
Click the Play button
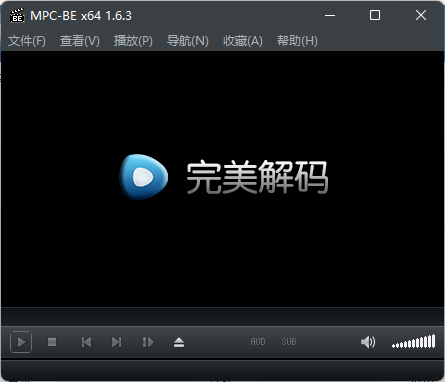21,342
